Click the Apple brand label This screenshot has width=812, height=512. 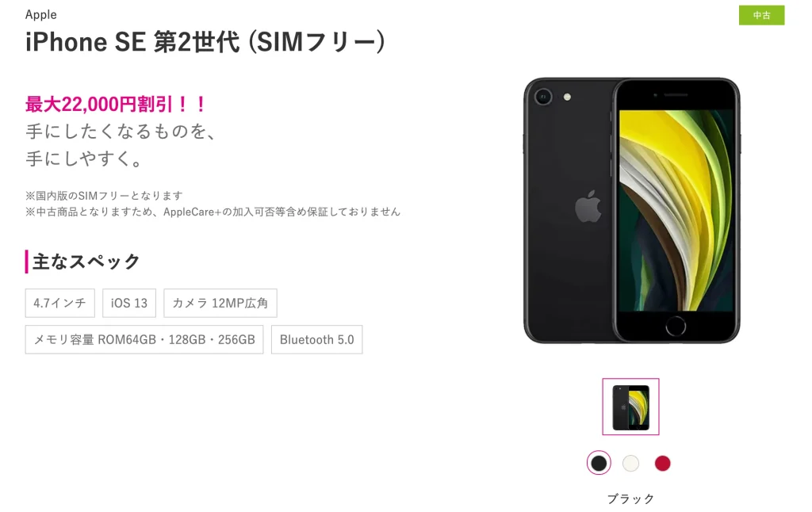point(41,14)
